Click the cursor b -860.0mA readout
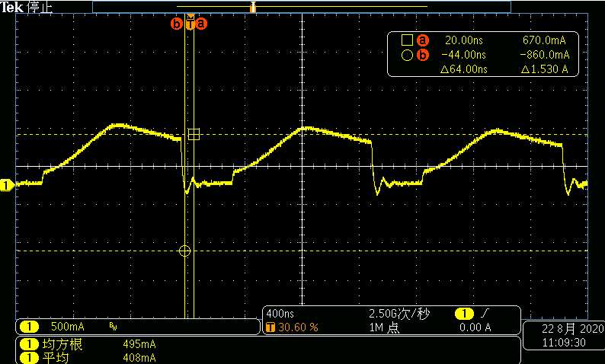605x364 pixels. point(544,55)
